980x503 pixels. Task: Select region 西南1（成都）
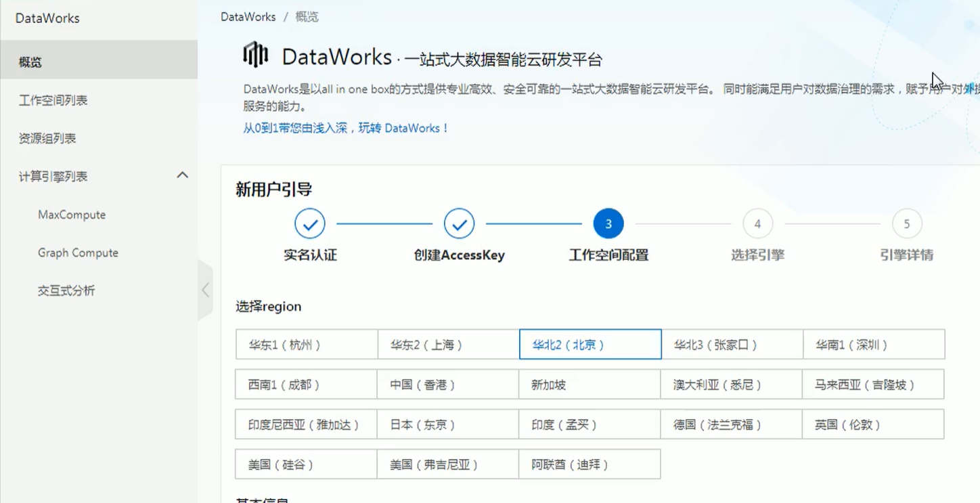coord(307,385)
